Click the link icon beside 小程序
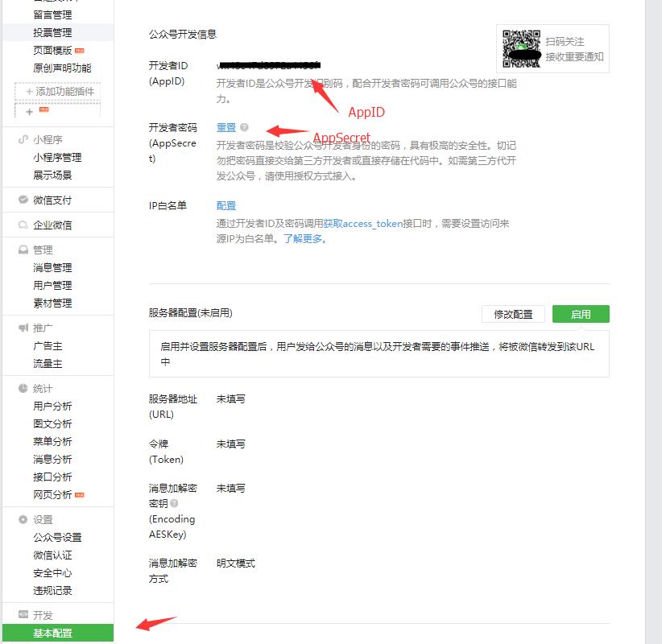This screenshot has width=662, height=644. (23, 139)
